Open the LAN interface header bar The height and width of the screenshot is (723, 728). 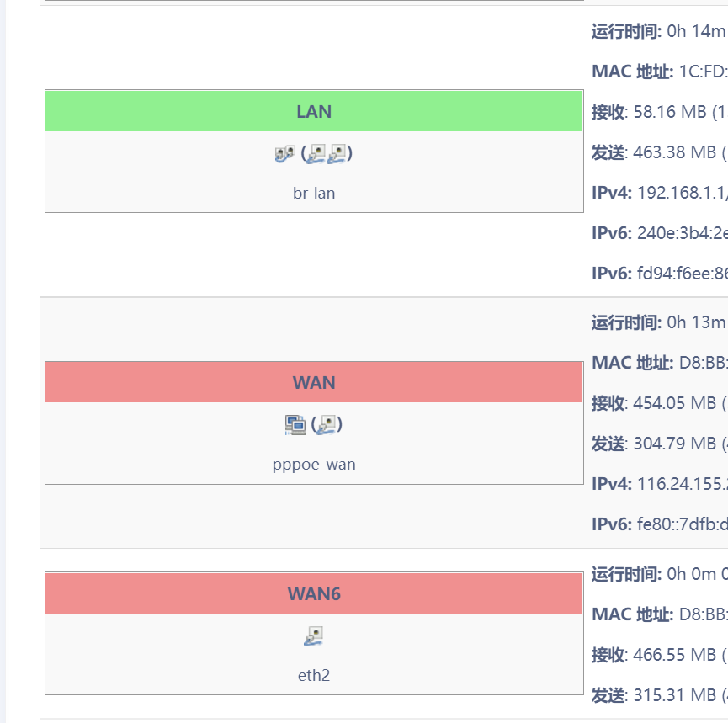coord(313,110)
